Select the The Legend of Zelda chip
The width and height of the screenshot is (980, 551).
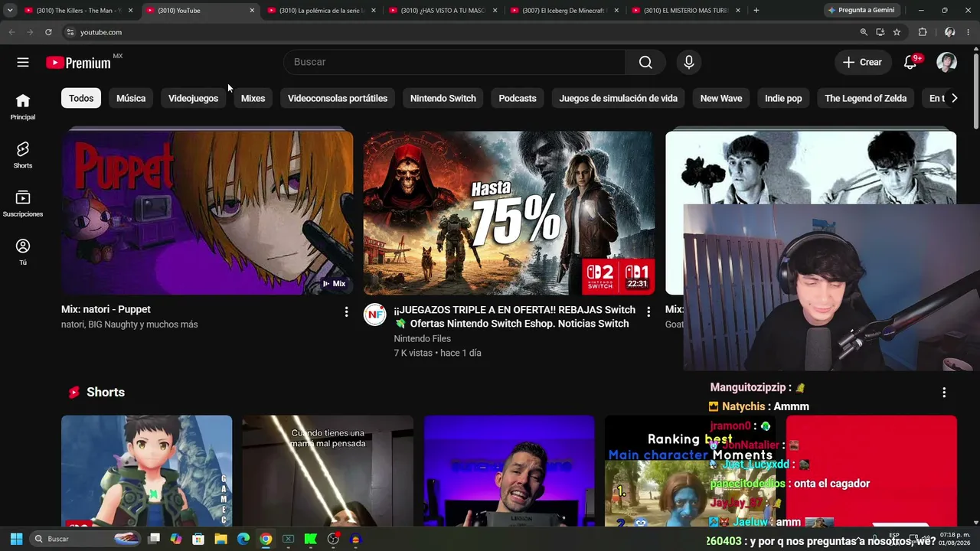point(866,98)
